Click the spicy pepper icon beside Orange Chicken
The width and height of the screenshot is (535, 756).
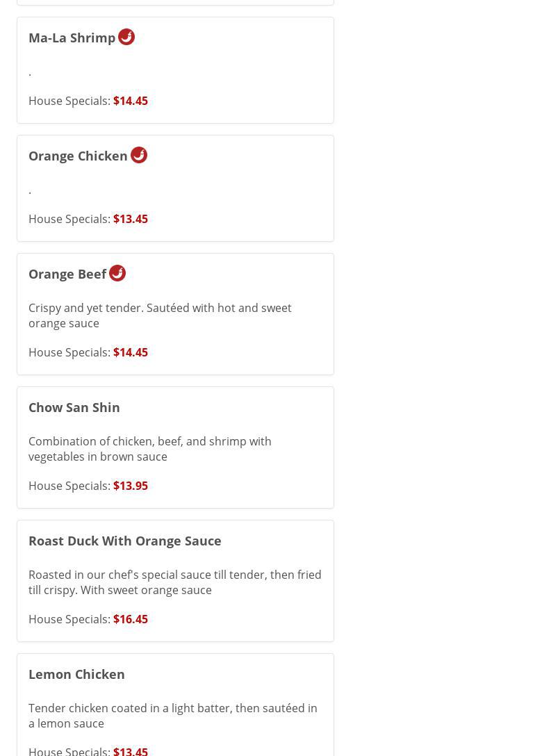(x=139, y=155)
